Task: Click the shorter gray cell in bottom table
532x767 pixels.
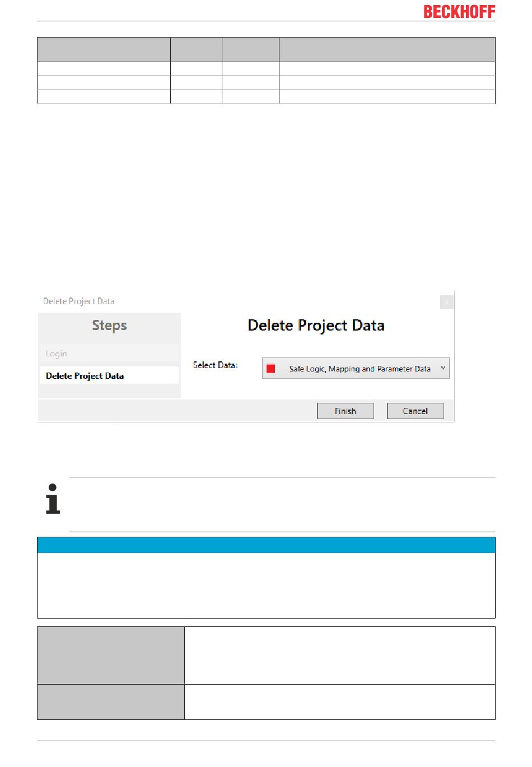Action: click(111, 702)
